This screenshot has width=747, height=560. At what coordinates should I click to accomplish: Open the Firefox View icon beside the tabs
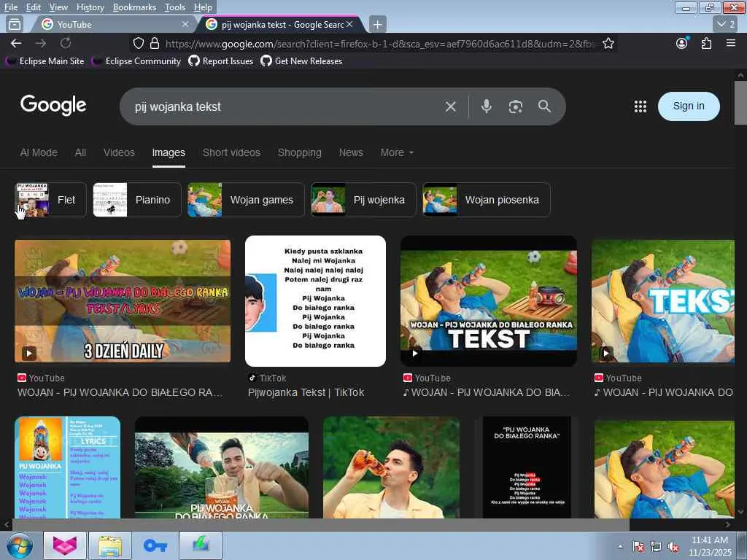coord(15,24)
